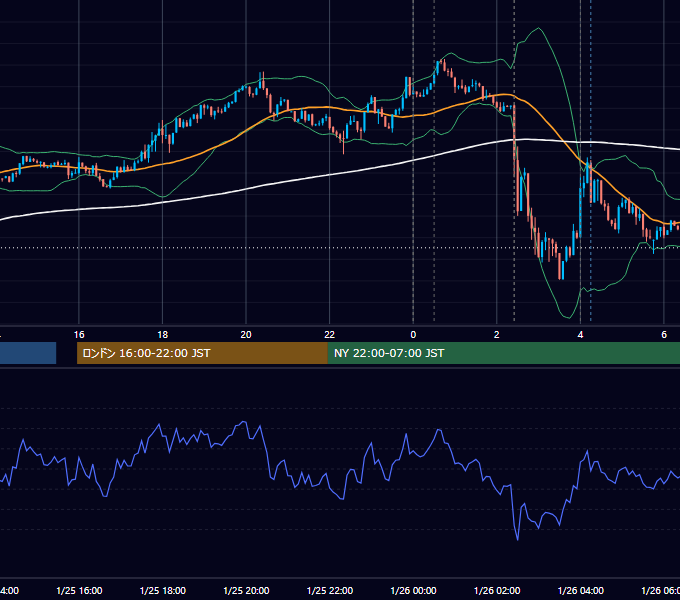Screen dimensions: 680x600
Task: Click the 1/25 20:00 date label
Action: pos(246,590)
